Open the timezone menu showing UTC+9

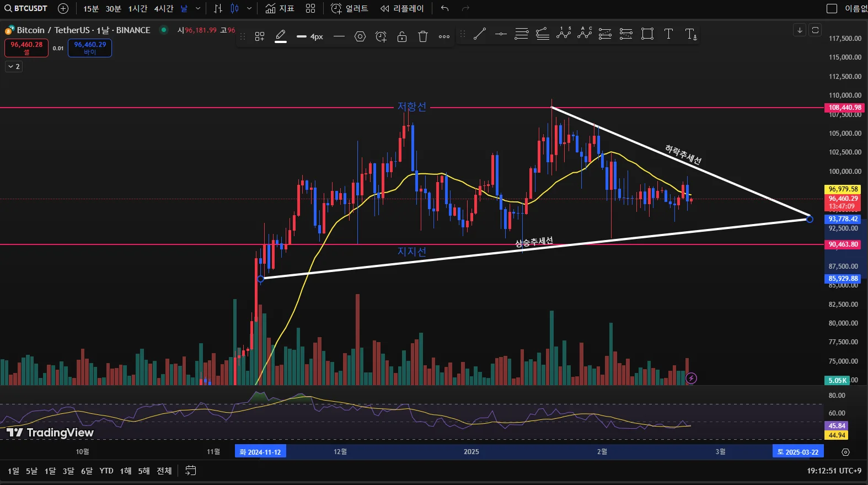pyautogui.click(x=834, y=471)
